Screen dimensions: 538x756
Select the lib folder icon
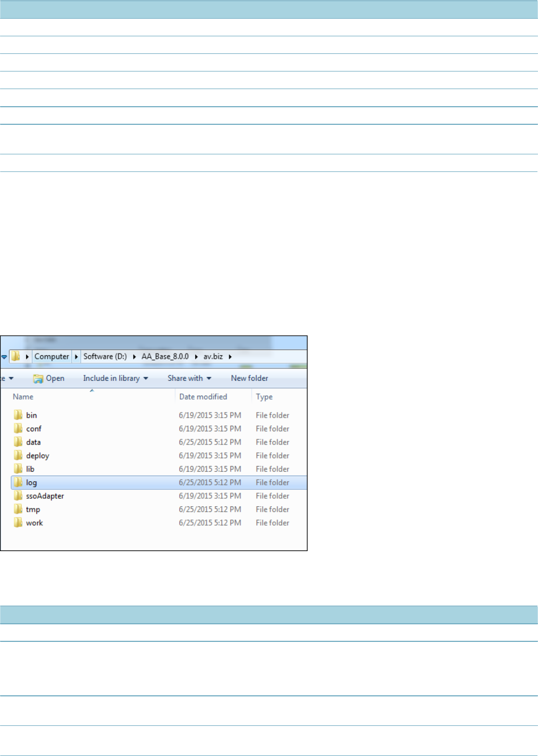pos(18,469)
